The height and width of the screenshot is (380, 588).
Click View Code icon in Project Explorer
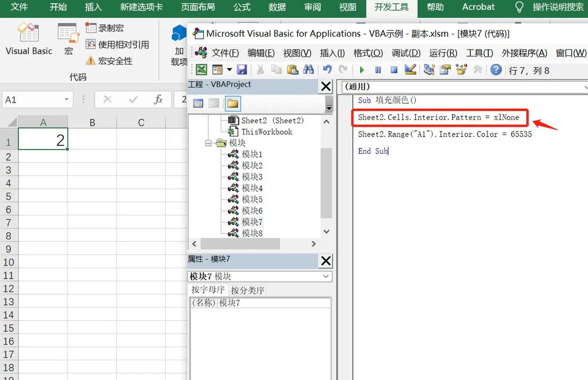coord(198,104)
